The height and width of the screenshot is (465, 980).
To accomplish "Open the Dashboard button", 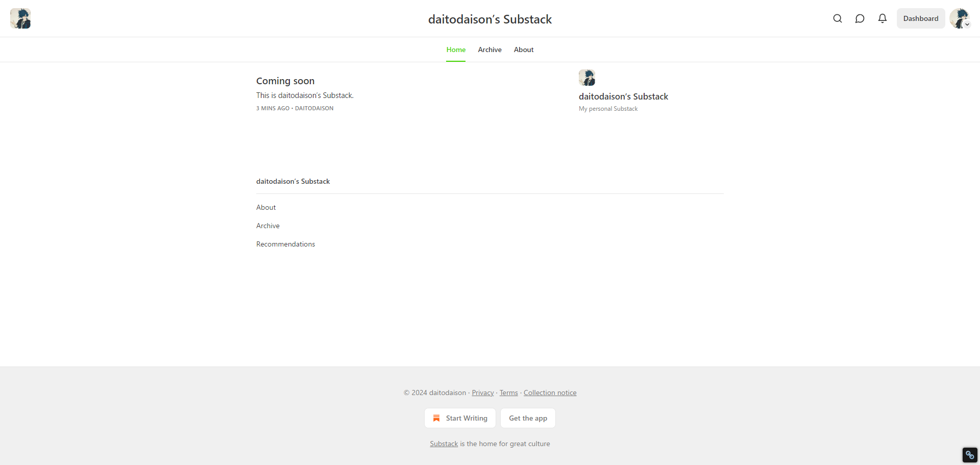I will click(x=921, y=18).
